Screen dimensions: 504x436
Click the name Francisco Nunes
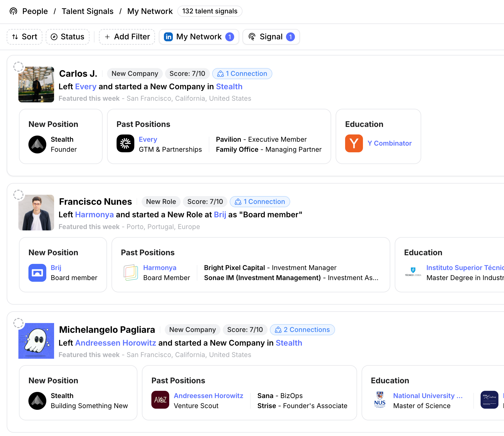coord(95,202)
